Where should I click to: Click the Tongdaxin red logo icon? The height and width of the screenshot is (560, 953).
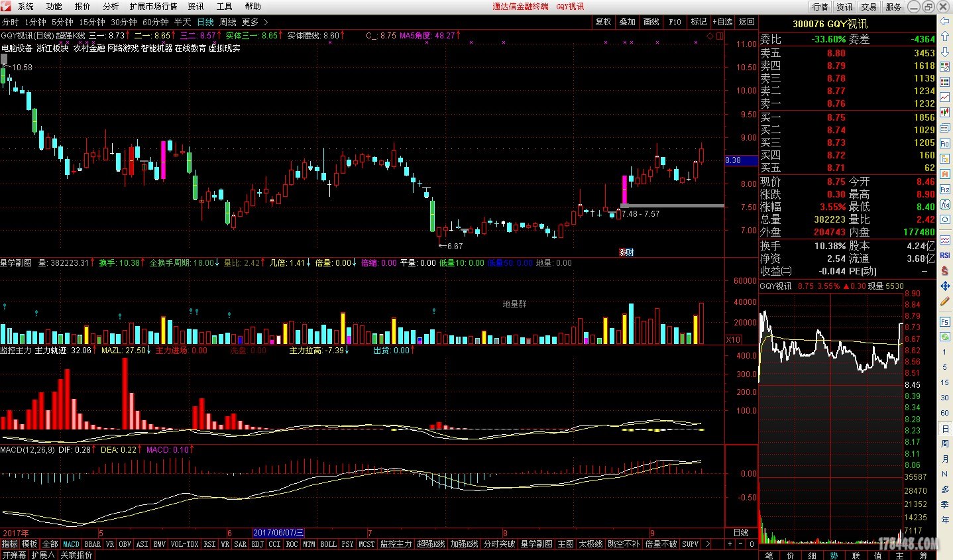point(6,6)
